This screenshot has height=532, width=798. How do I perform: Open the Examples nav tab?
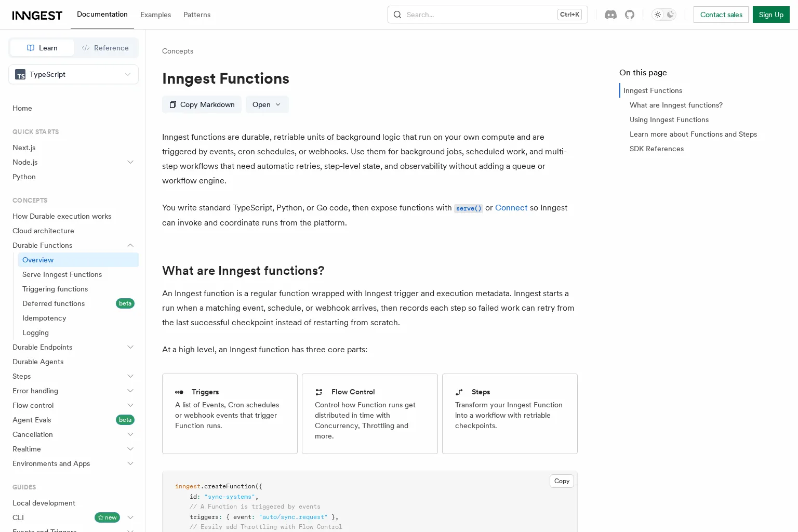[155, 15]
